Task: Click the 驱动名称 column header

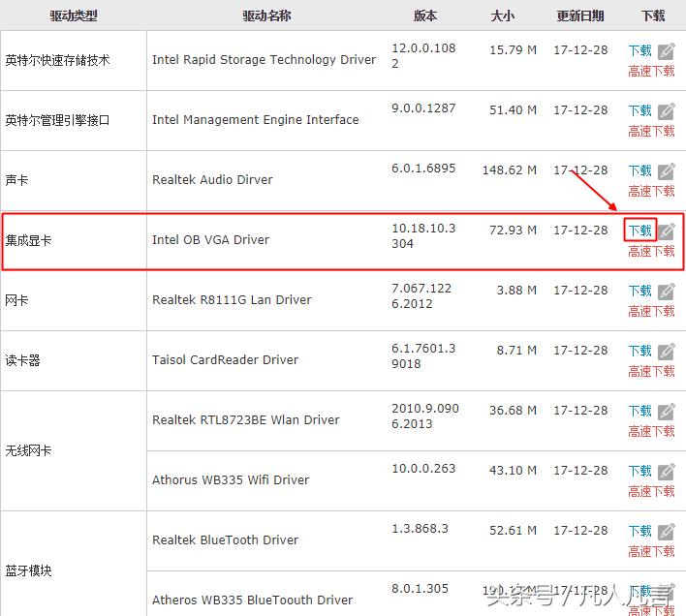Action: point(266,15)
